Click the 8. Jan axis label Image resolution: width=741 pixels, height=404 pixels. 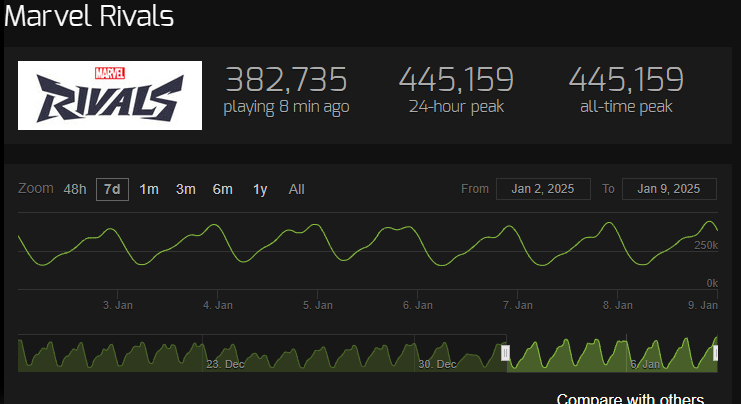pos(618,305)
